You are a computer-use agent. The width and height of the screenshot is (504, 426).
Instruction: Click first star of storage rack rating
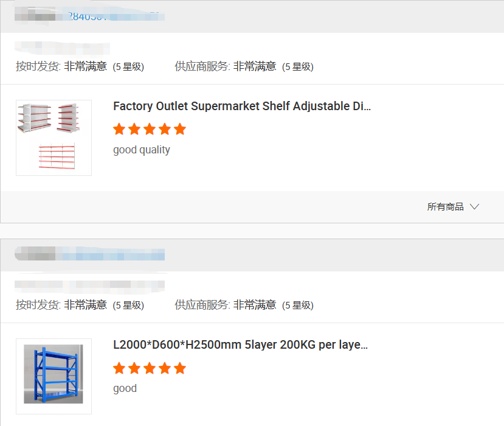tap(119, 368)
